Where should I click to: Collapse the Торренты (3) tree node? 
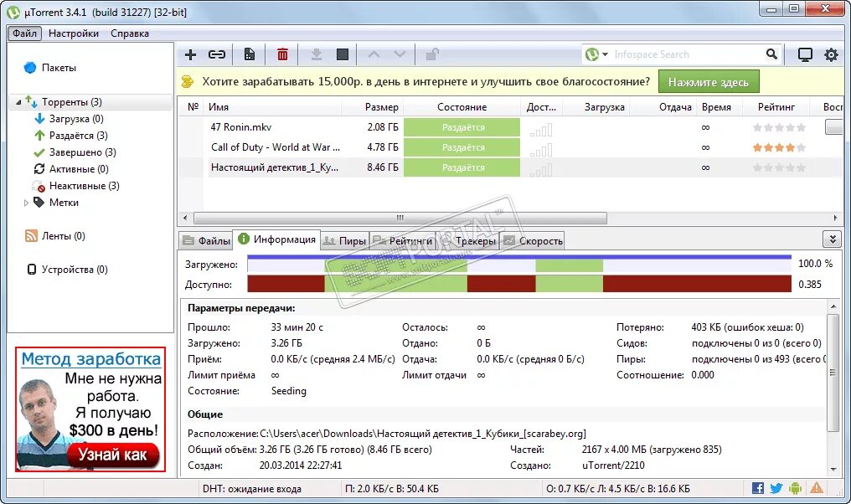coord(19,102)
